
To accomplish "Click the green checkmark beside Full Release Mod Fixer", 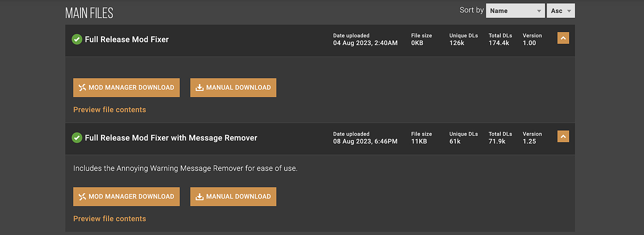I will pos(77,39).
